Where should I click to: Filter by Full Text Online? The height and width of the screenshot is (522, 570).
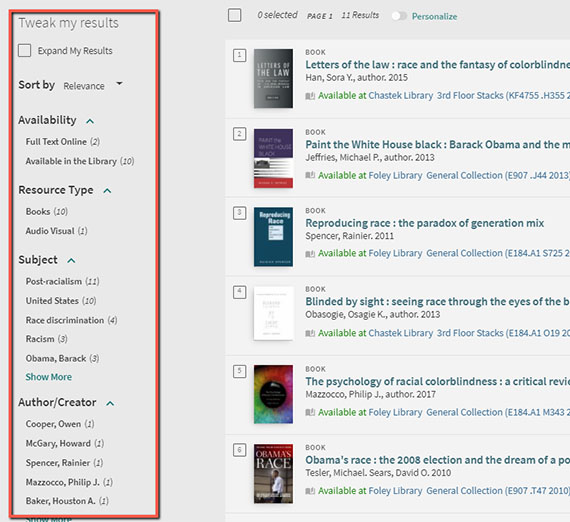pos(63,141)
